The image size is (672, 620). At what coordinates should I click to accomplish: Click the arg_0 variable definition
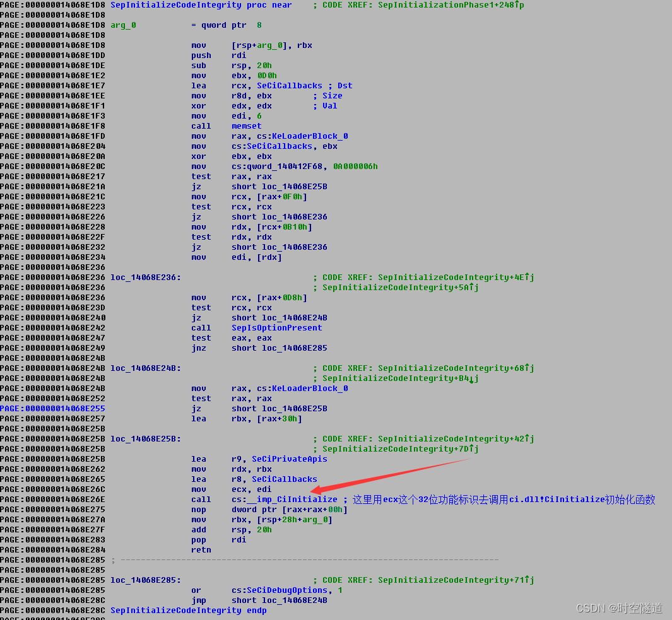coord(124,25)
